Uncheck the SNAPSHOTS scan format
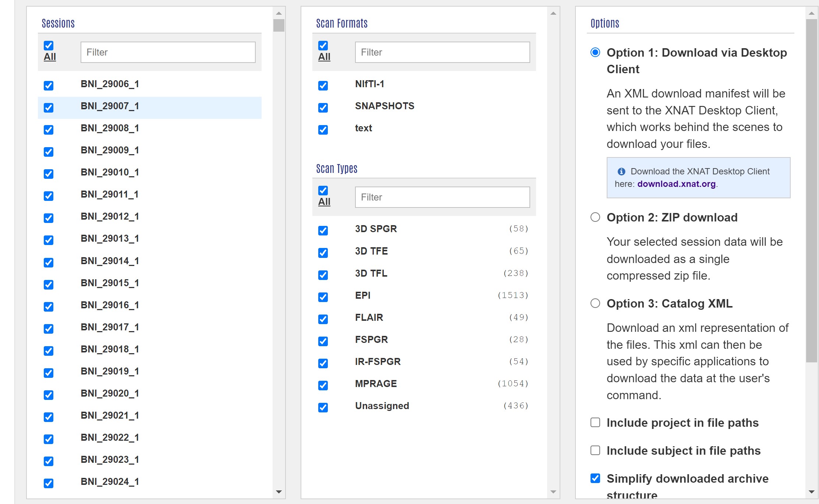The width and height of the screenshot is (819, 504). pyautogui.click(x=323, y=108)
